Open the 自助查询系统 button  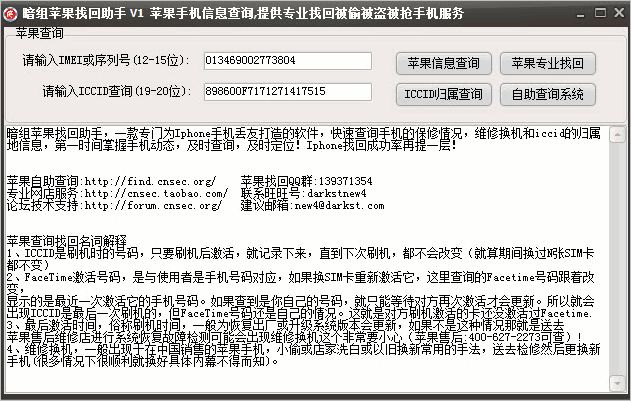[x=548, y=95]
